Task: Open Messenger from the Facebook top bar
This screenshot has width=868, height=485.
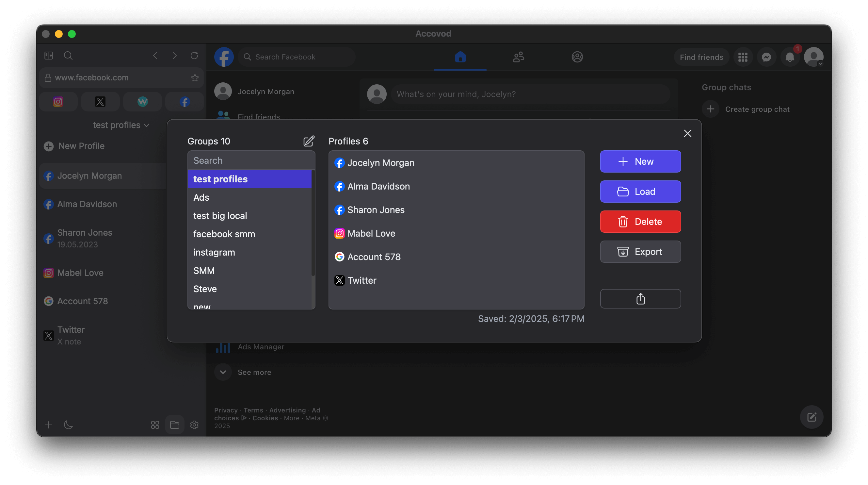Action: tap(767, 57)
